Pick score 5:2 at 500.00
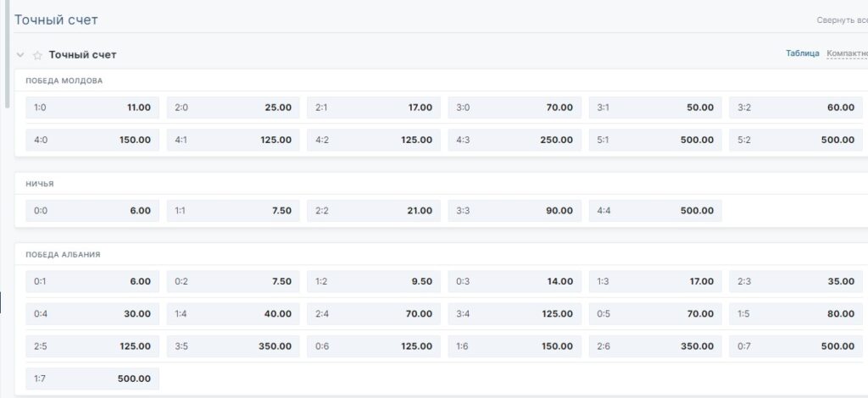 [796, 140]
